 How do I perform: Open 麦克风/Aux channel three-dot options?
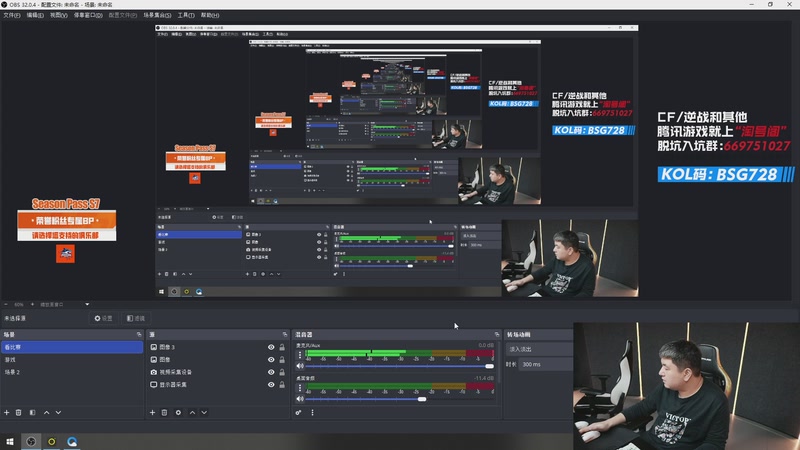click(x=300, y=355)
